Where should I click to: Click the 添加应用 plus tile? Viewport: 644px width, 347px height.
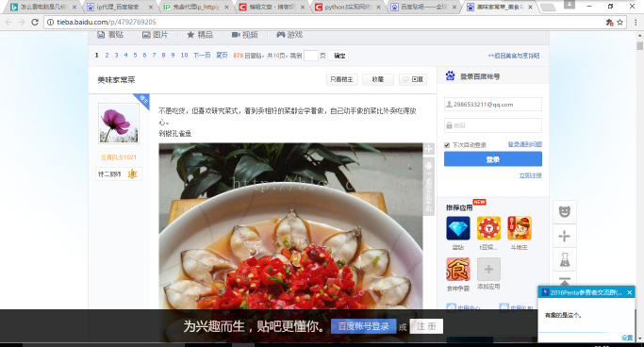pyautogui.click(x=488, y=270)
